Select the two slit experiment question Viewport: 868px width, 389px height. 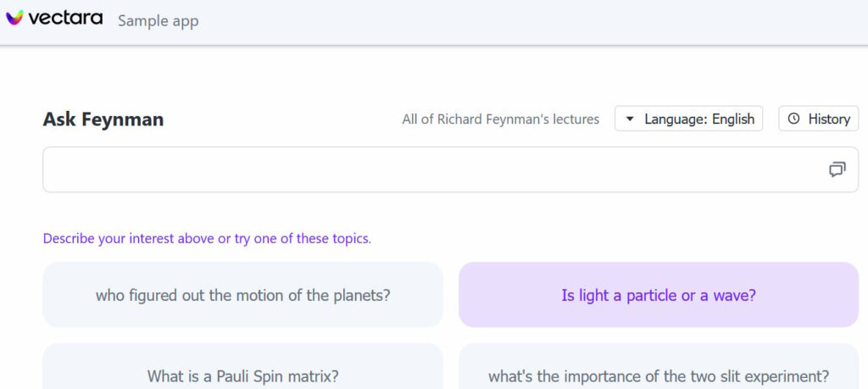pos(659,375)
